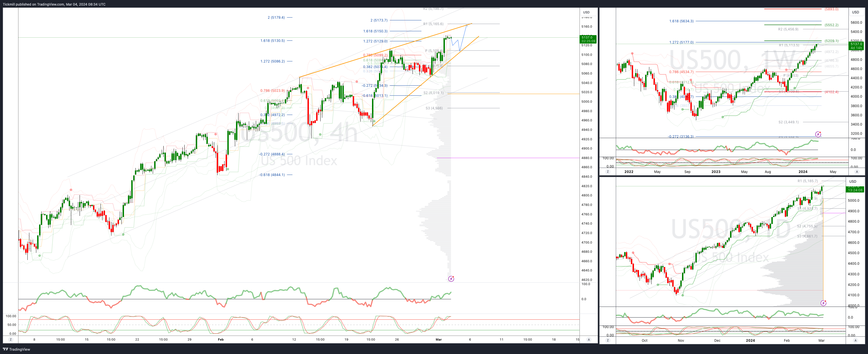The height and width of the screenshot is (354, 868).
Task: Click the Dec label on daily time axis
Action: 717,341
